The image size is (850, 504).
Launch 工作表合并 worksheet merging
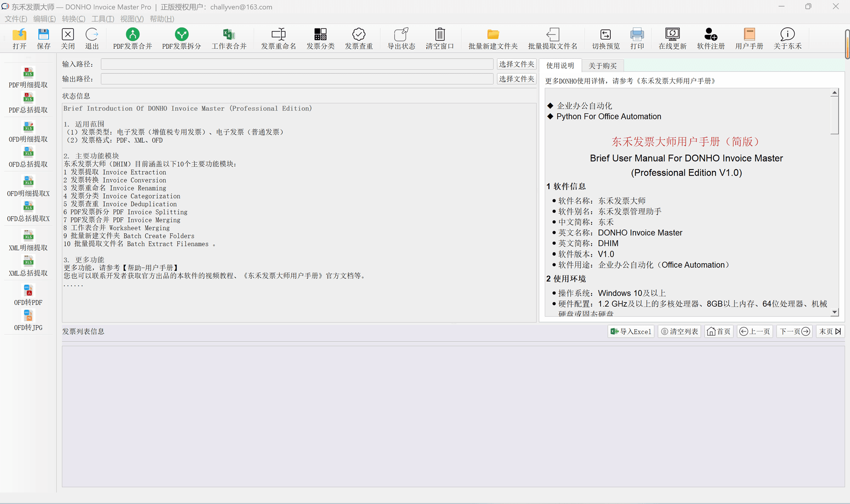(x=229, y=39)
